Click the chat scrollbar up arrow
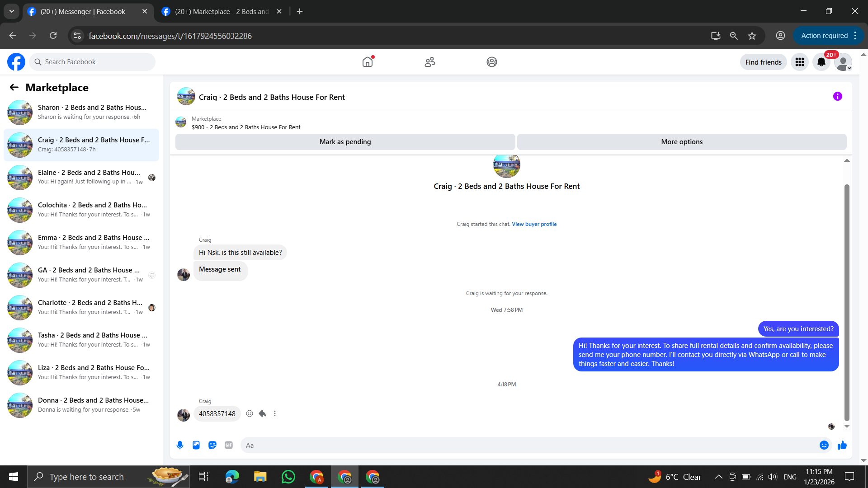This screenshot has width=868, height=488. (x=847, y=160)
